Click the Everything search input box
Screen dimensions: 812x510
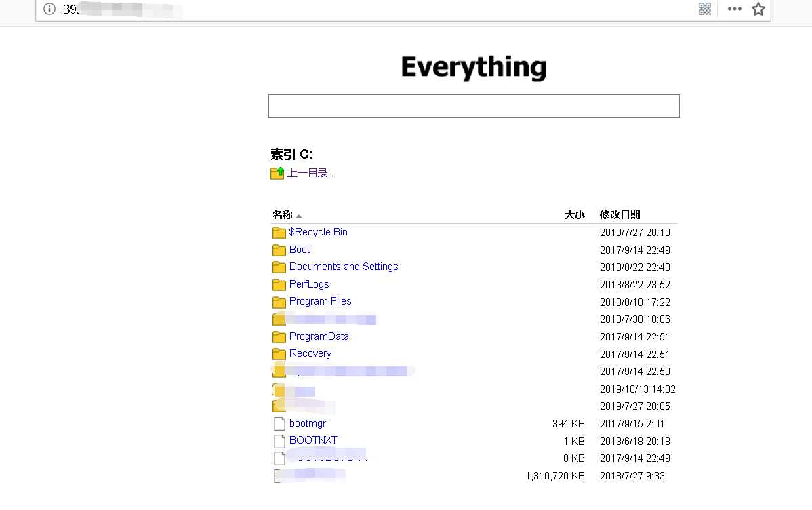click(x=474, y=106)
